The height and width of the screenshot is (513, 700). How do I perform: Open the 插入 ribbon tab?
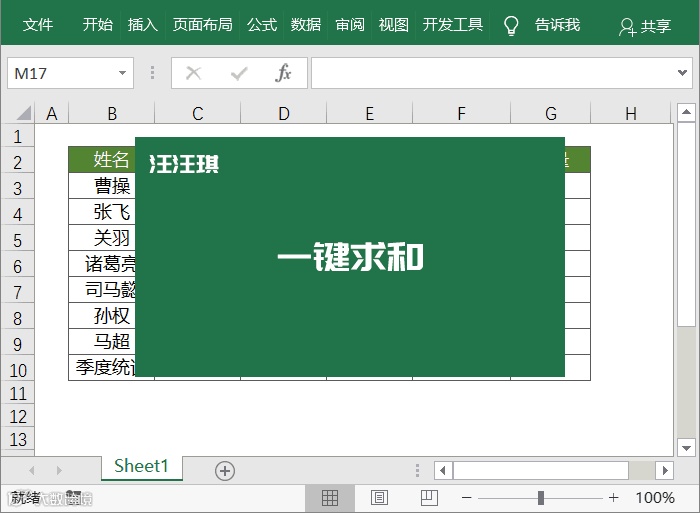(x=142, y=25)
